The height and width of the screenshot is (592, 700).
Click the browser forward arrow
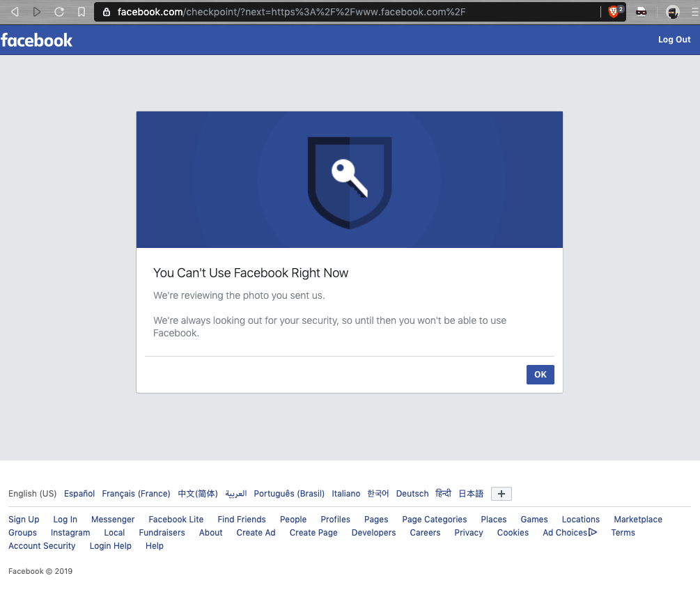tap(37, 12)
